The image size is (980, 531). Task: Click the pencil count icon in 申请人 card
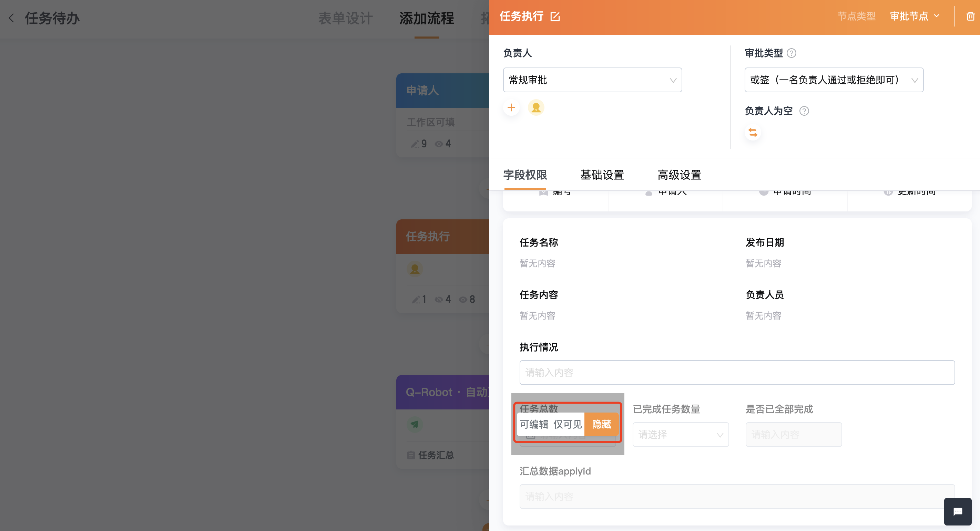click(415, 144)
